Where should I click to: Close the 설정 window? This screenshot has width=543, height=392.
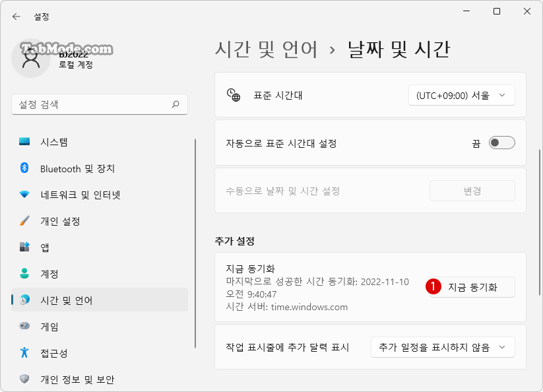527,11
